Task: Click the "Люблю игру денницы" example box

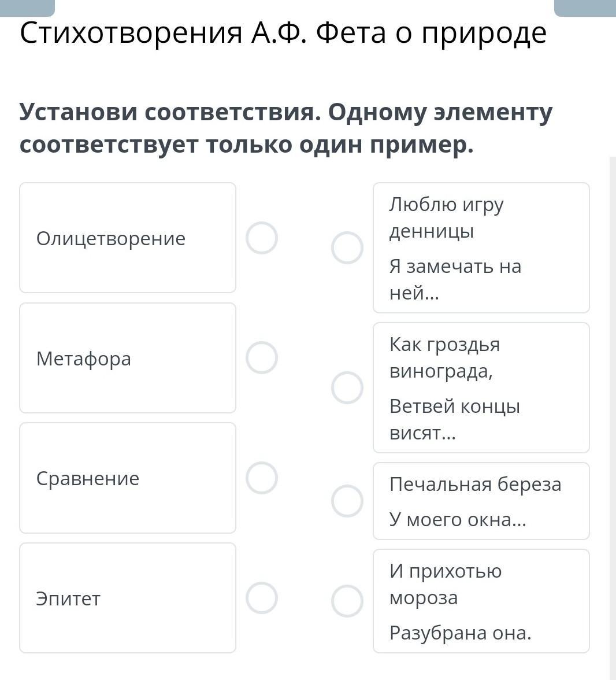Action: point(481,248)
